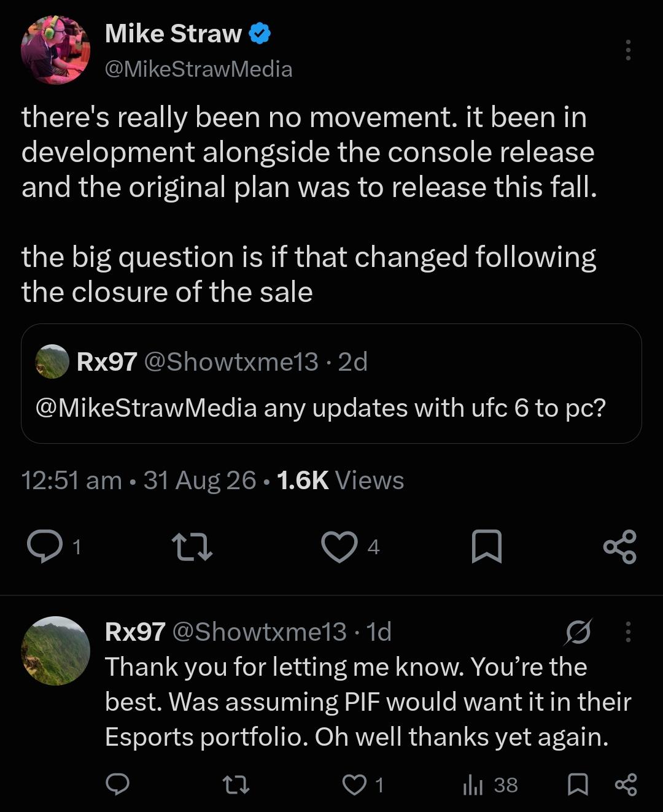Reply to Rx97's thank you comment

(118, 784)
